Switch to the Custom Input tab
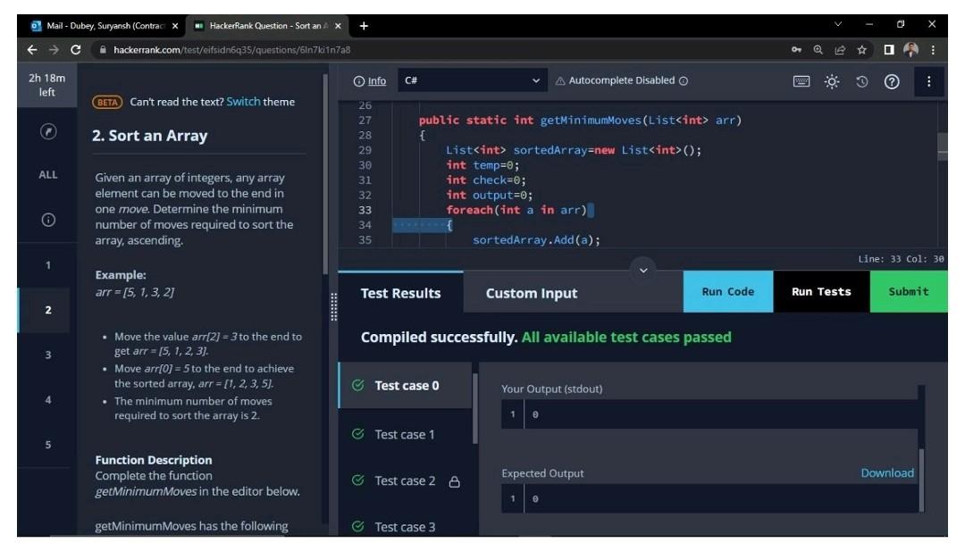965x560 pixels. 532,293
